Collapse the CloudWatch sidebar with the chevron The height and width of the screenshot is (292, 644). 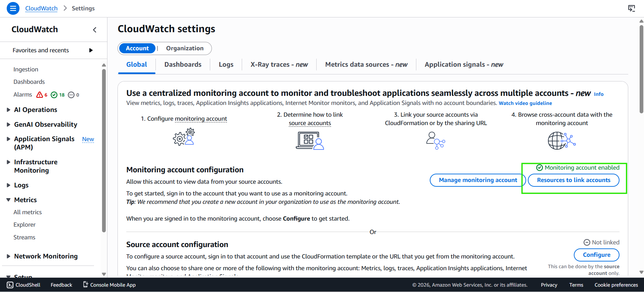(95, 30)
